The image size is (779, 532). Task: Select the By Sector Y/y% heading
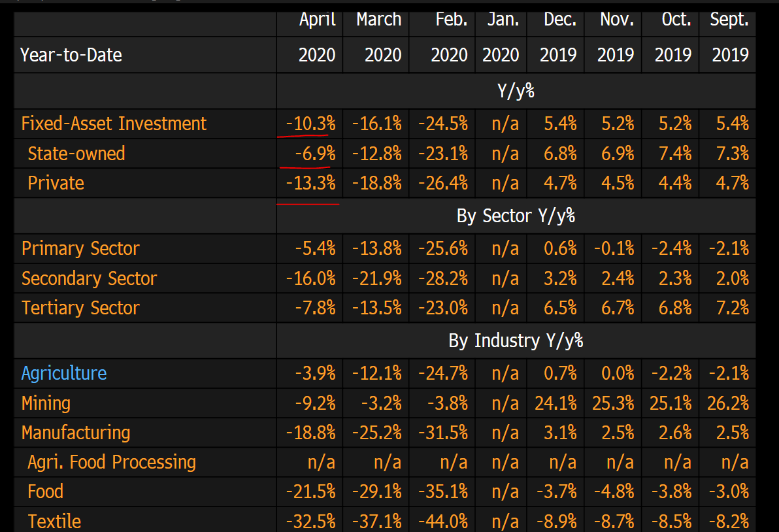(x=516, y=216)
